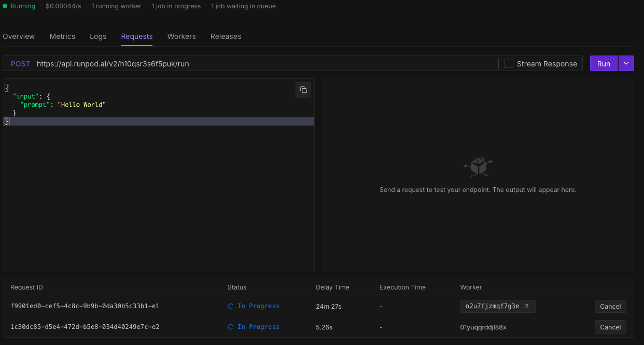This screenshot has width=644, height=345.
Task: Cancel the f9901ed0 request
Action: click(x=610, y=306)
